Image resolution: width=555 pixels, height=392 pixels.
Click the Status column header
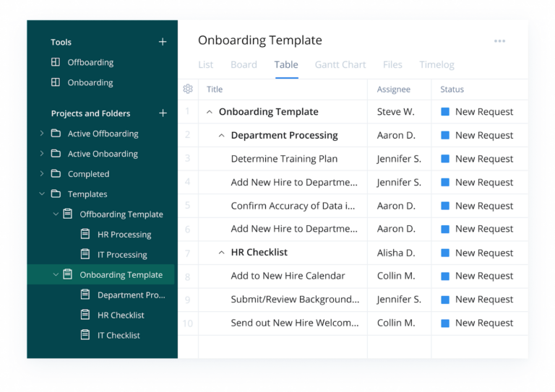(452, 89)
